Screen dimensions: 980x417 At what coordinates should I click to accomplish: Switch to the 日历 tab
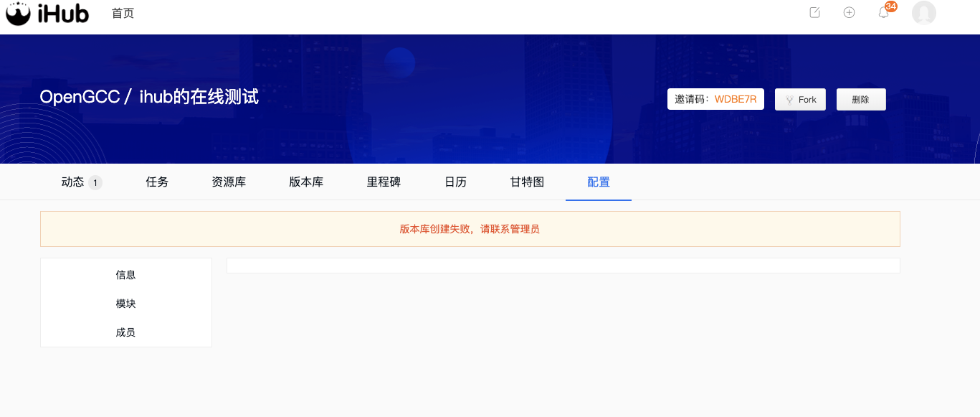point(455,182)
